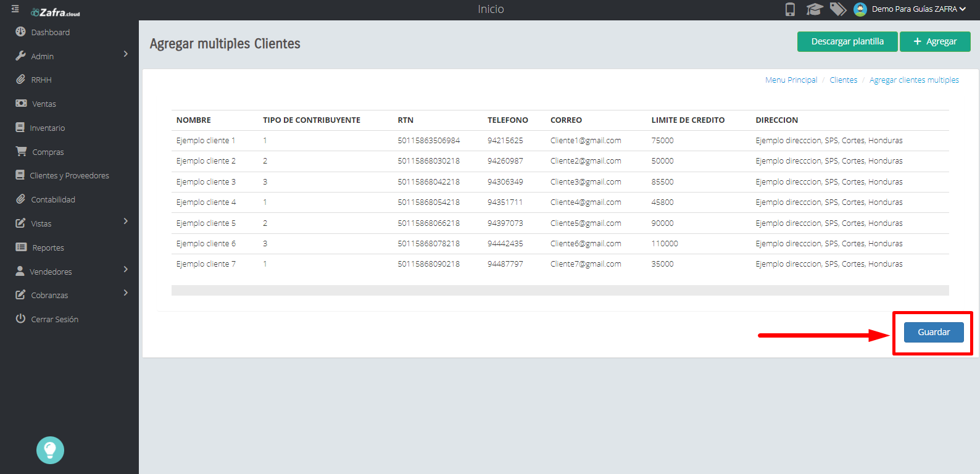The image size is (980, 474).
Task: Click the DIRECCION column header
Action: click(x=776, y=120)
